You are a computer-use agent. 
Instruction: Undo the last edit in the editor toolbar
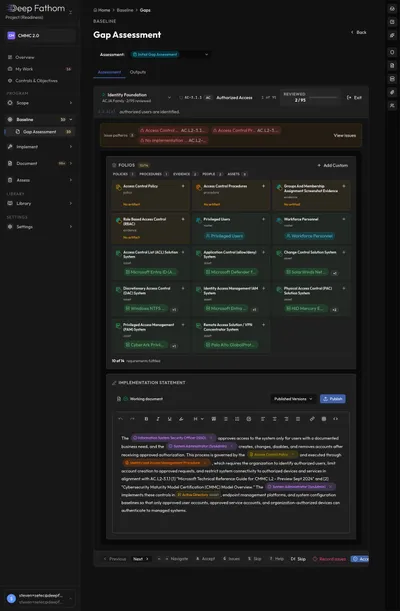[x=120, y=419]
